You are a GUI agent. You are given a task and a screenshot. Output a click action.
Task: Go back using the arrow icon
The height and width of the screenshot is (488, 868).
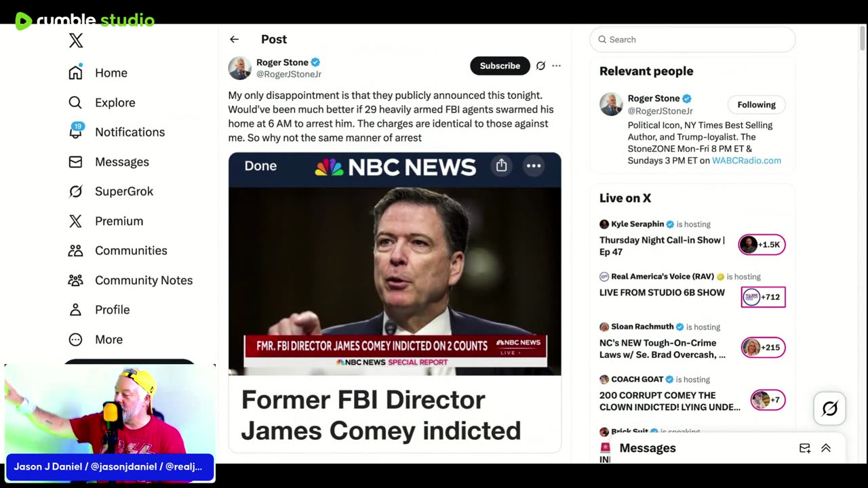click(x=234, y=39)
